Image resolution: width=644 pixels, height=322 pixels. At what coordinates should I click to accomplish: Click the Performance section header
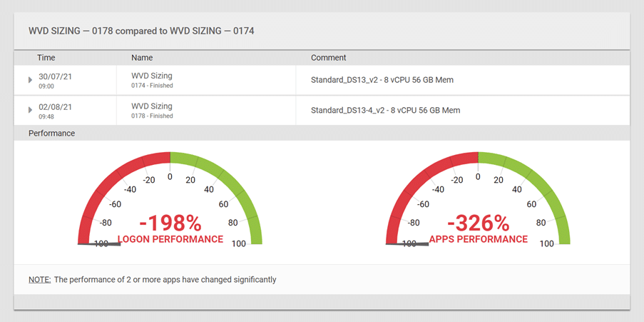click(x=52, y=134)
